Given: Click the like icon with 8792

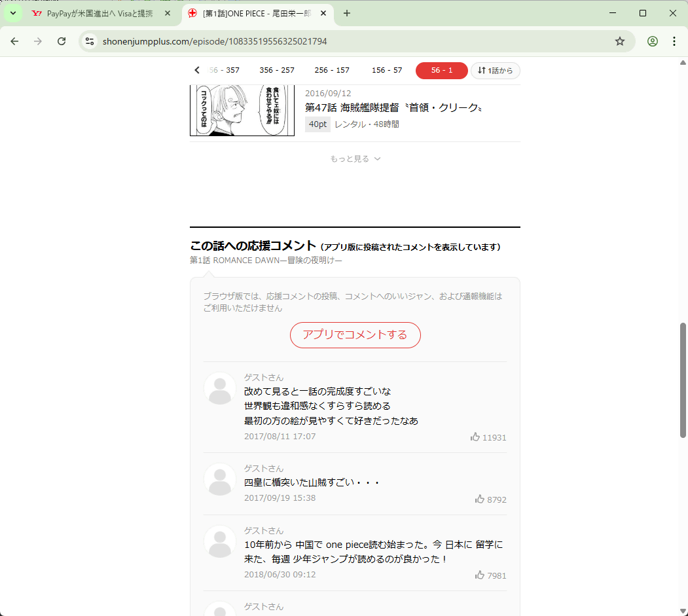Looking at the screenshot, I should (x=480, y=499).
